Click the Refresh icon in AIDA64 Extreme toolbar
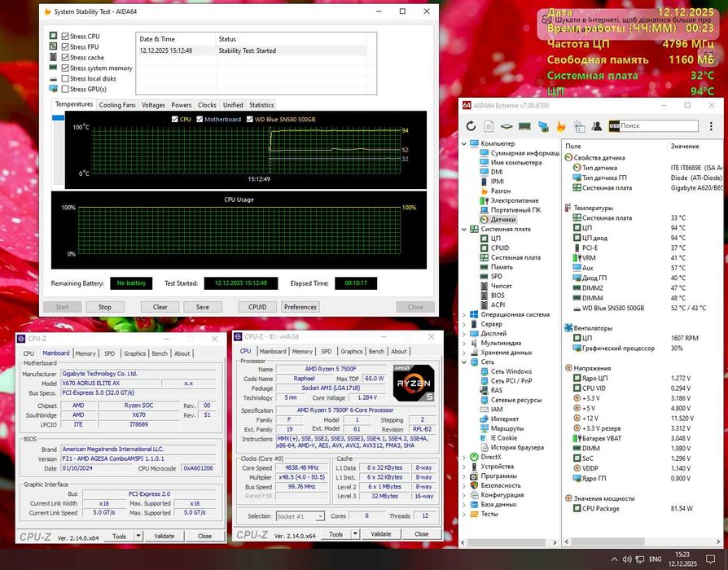 click(x=471, y=125)
